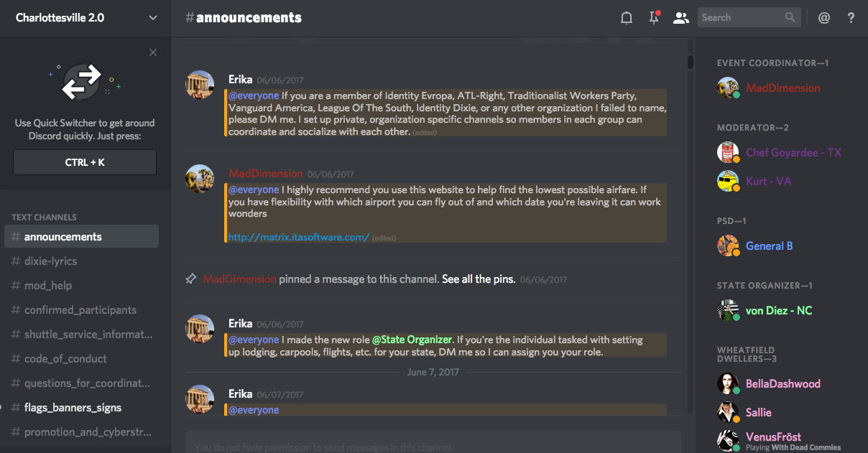Open notification settings bell icon
The image size is (868, 453).
[x=627, y=18]
